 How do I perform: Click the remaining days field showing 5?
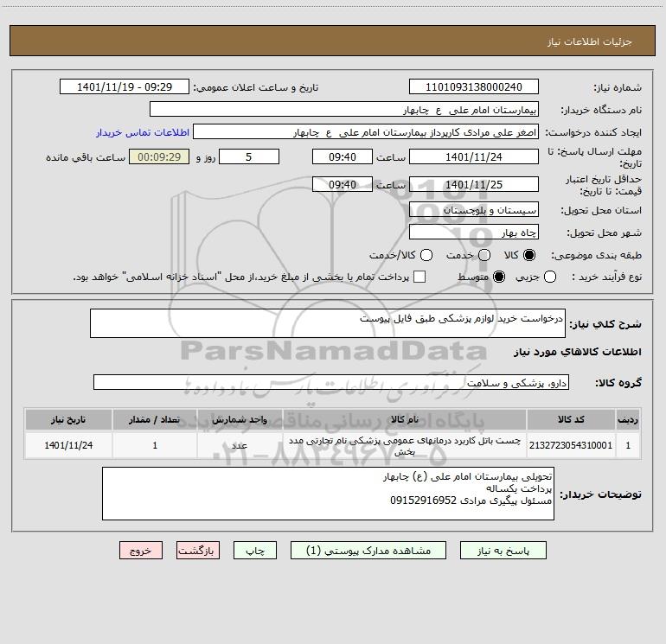249,156
